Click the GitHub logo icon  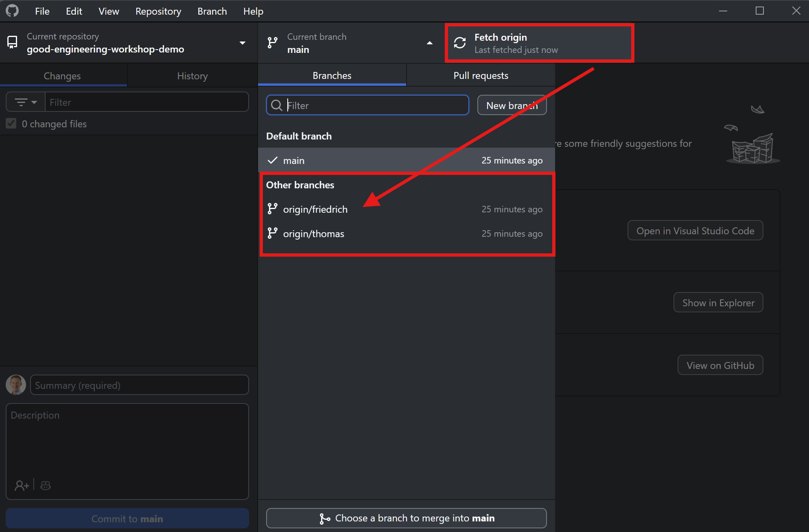[x=12, y=11]
